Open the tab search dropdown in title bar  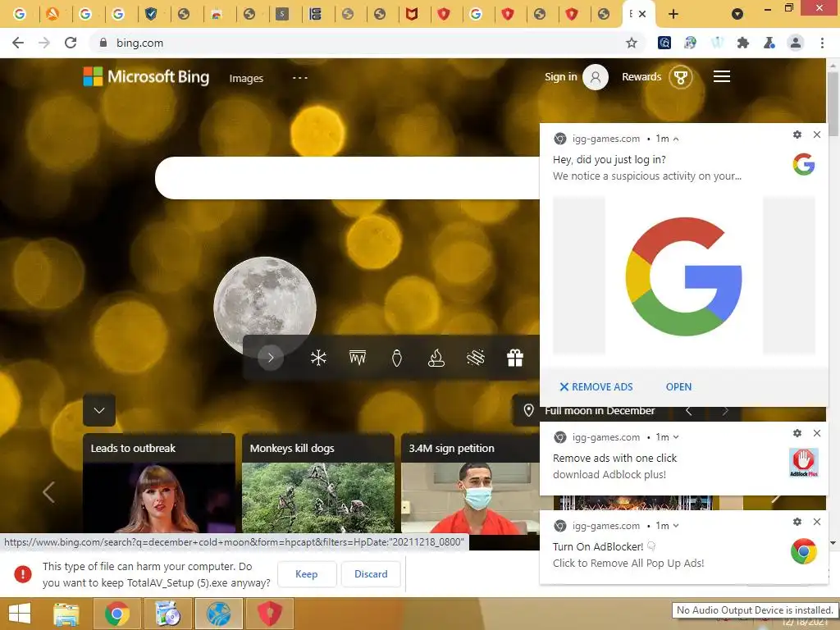[x=737, y=14]
